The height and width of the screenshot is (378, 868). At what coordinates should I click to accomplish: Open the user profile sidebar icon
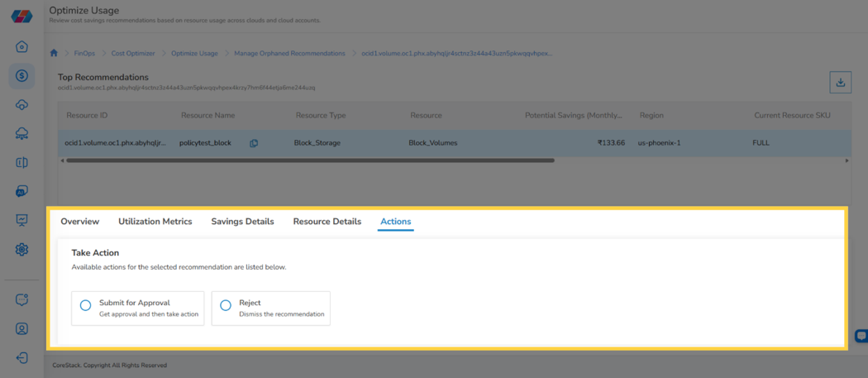click(21, 328)
